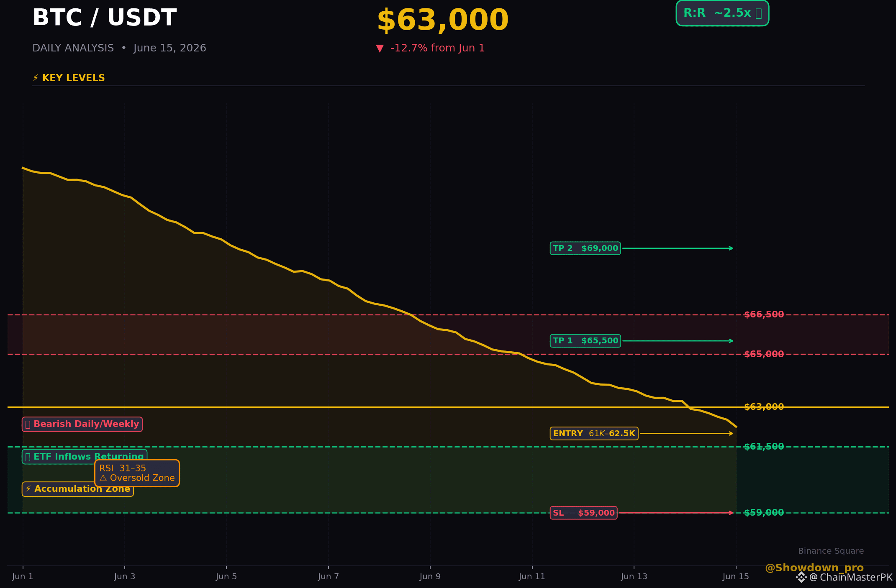The width and height of the screenshot is (896, 588).
Task: Click the Jun 15 x-axis tick label
Action: [x=736, y=577]
